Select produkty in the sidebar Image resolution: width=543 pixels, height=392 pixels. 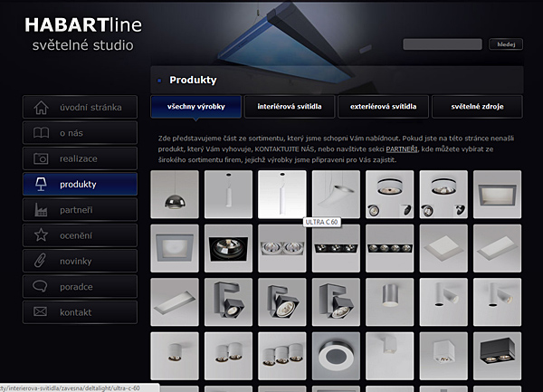80,184
